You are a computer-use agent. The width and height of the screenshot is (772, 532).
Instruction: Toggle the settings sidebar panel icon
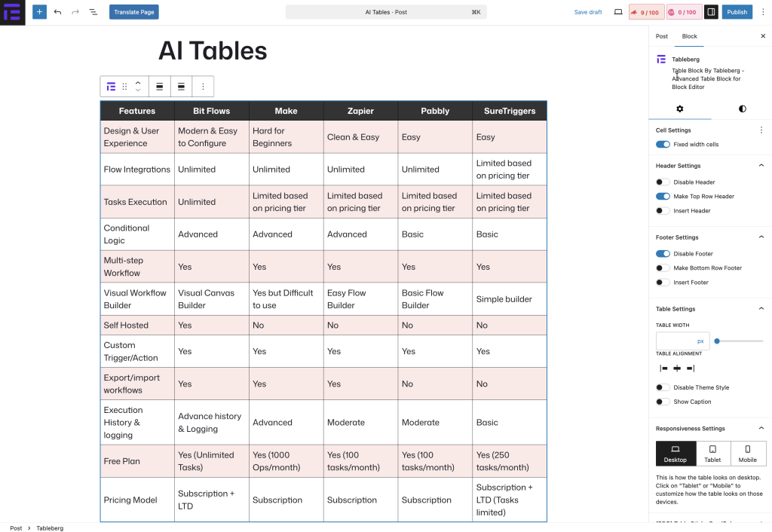(711, 12)
